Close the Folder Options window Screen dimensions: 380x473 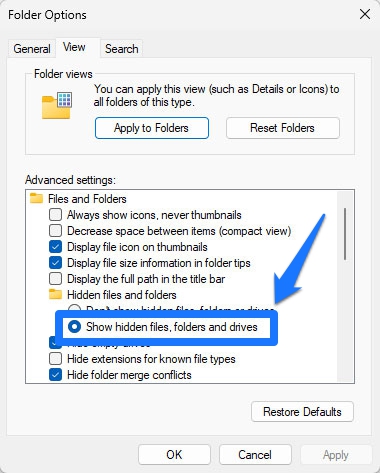click(x=365, y=14)
